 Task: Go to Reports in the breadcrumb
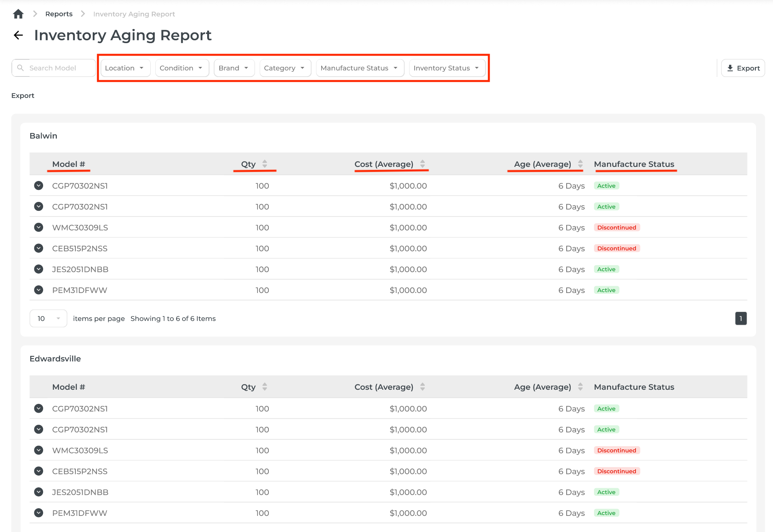coord(59,14)
